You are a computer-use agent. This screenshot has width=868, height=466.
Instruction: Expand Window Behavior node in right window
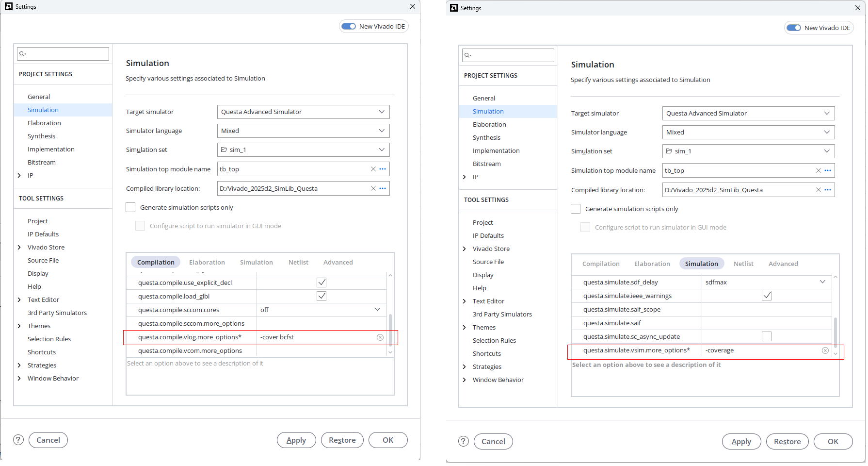[465, 380]
